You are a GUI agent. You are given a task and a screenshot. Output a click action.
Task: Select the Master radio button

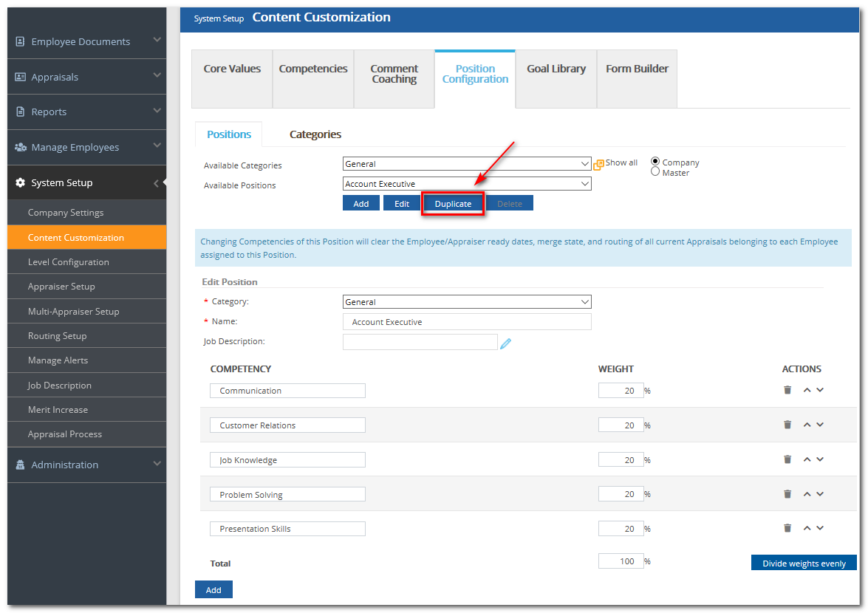pyautogui.click(x=655, y=171)
